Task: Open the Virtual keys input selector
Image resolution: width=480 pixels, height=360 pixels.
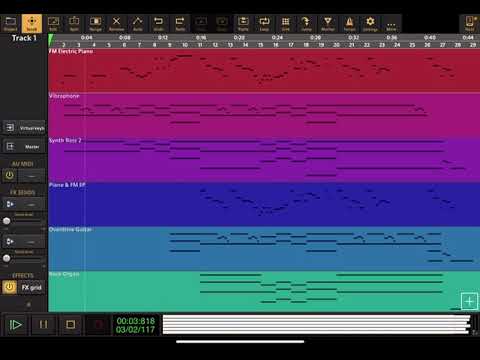Action: tap(32, 128)
